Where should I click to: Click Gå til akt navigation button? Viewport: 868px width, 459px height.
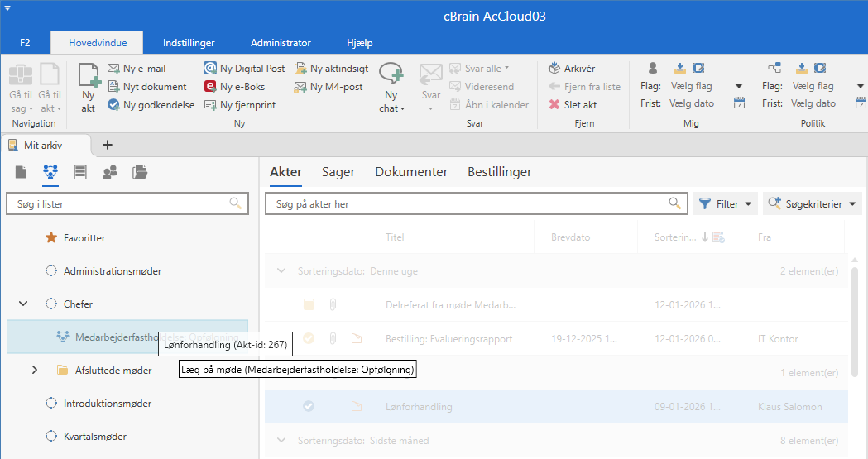tap(50, 88)
